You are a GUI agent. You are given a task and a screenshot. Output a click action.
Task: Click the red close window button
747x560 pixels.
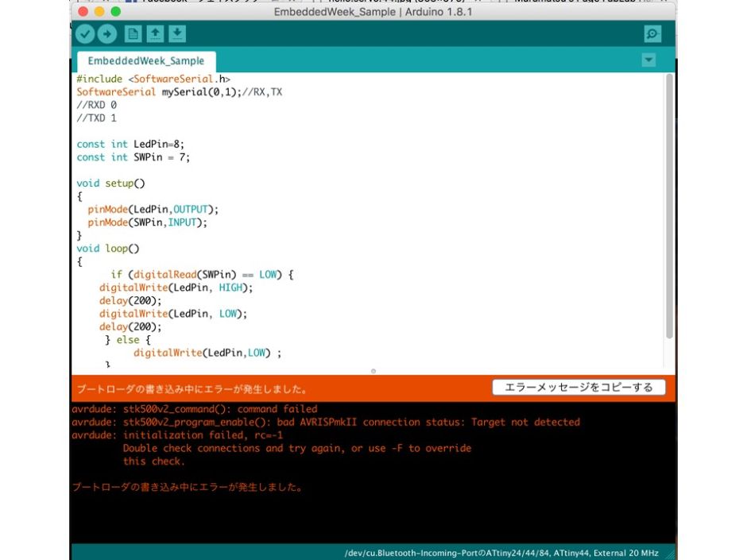tap(83, 11)
